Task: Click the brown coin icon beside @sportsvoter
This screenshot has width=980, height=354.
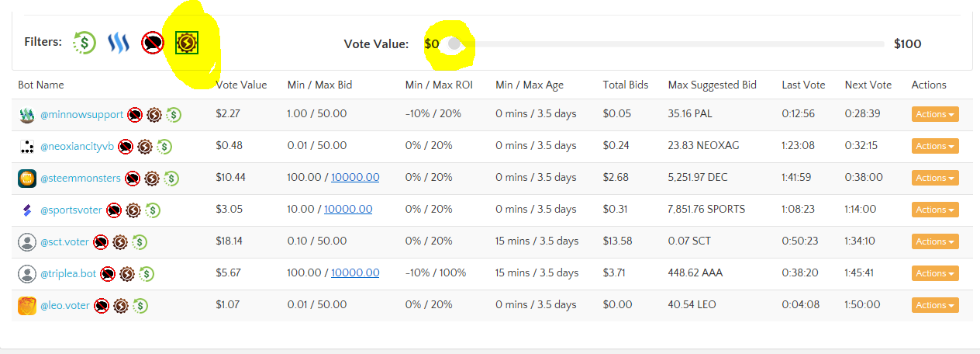Action: point(133,210)
